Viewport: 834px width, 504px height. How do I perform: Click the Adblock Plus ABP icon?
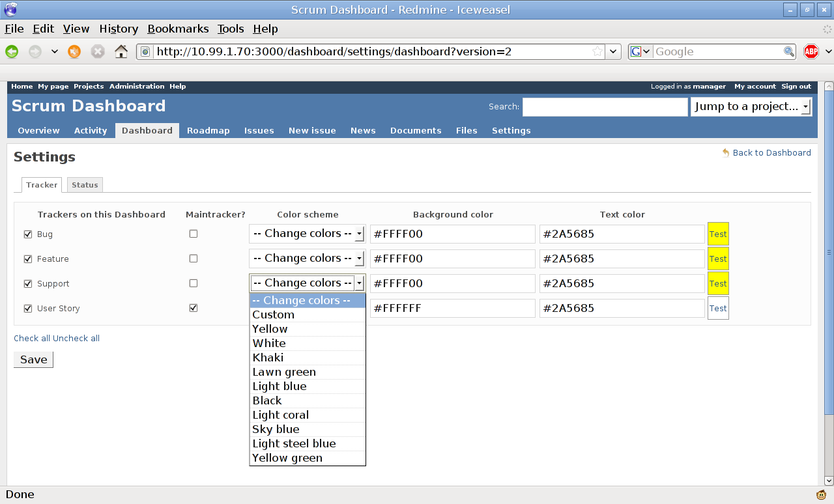point(811,51)
